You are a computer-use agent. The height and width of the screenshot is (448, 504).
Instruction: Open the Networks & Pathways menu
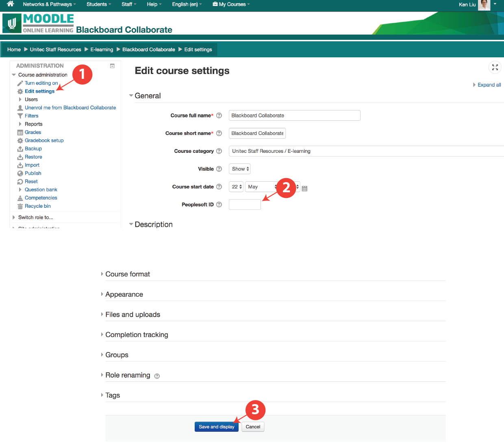pyautogui.click(x=49, y=4)
